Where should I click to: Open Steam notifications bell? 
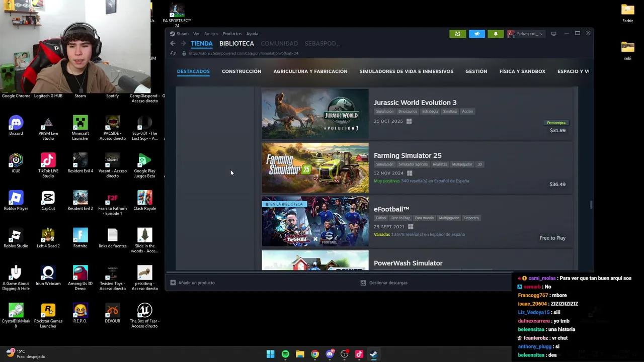[496, 34]
